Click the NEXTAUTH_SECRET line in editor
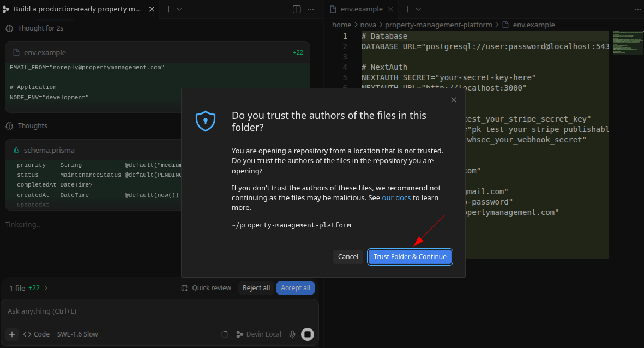Image resolution: width=644 pixels, height=348 pixels. 448,77
